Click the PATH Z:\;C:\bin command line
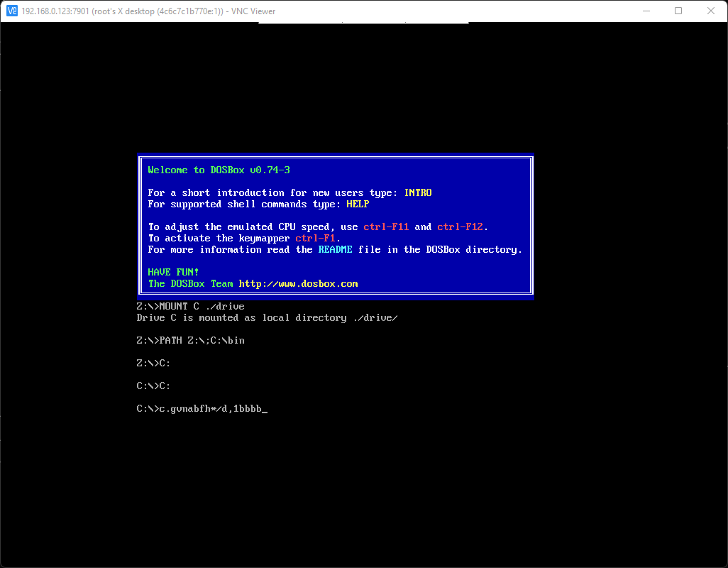 (x=190, y=341)
